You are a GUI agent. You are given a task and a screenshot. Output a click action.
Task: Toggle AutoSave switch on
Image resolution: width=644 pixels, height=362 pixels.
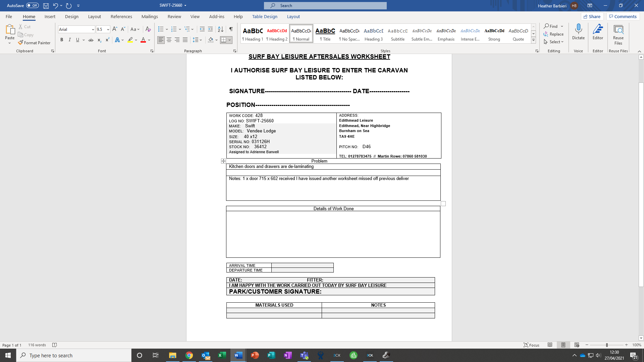pos(33,5)
